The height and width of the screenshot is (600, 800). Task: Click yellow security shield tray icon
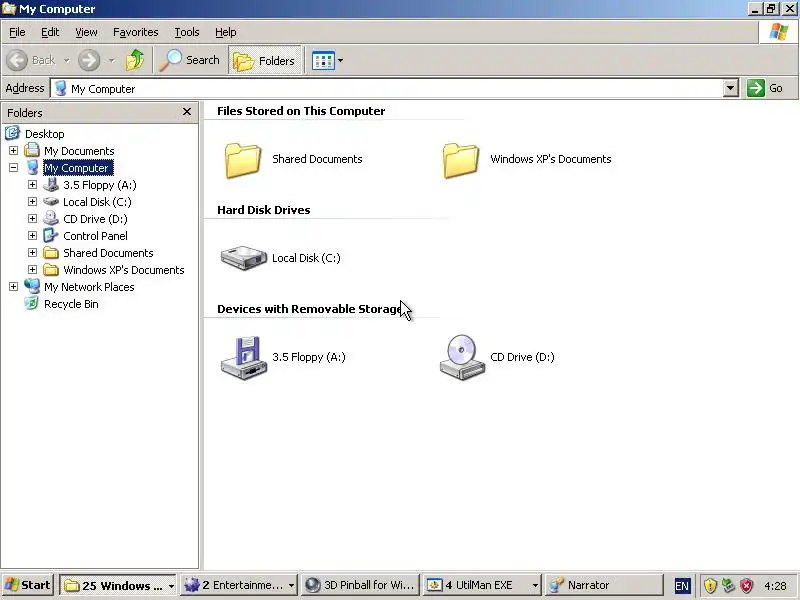710,586
